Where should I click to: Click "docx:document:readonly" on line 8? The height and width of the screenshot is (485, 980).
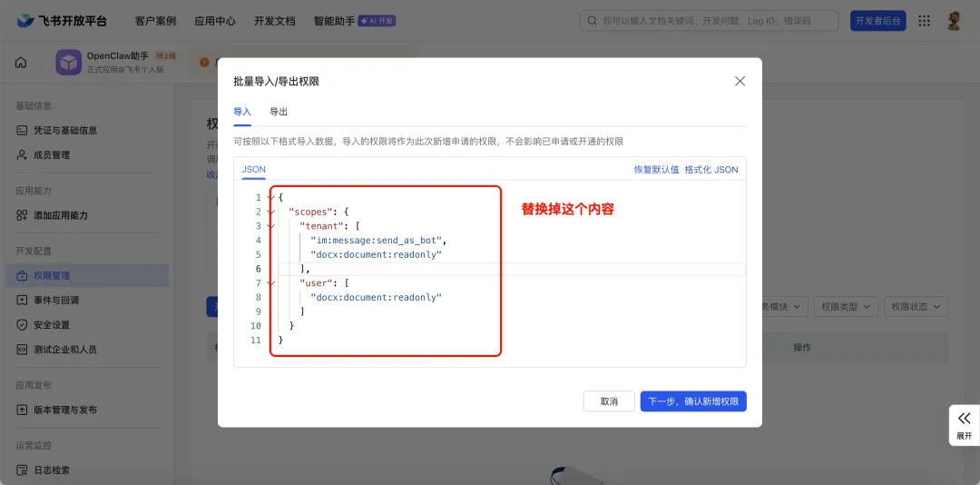coord(377,298)
